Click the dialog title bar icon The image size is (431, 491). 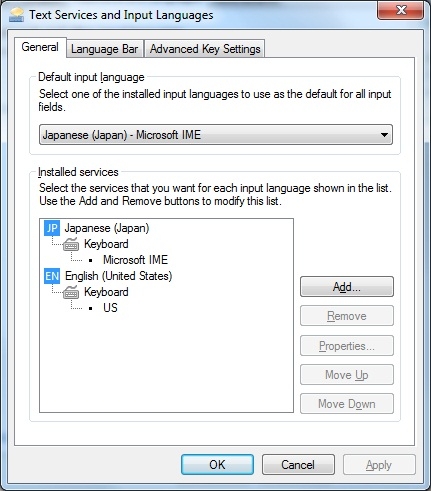click(x=17, y=15)
